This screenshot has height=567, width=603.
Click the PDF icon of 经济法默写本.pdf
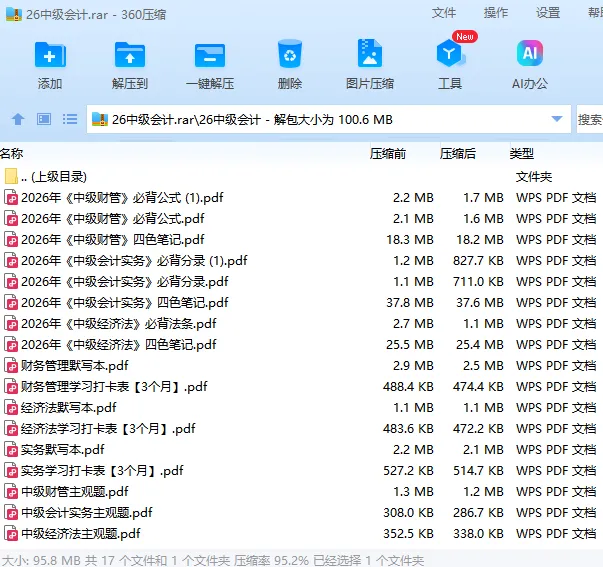(x=12, y=408)
